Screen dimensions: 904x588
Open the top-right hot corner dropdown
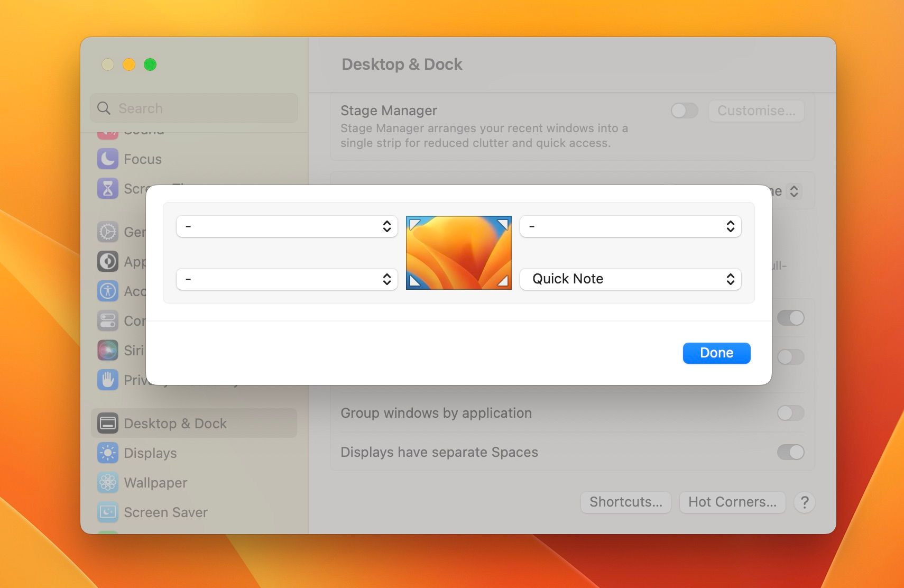tap(630, 226)
